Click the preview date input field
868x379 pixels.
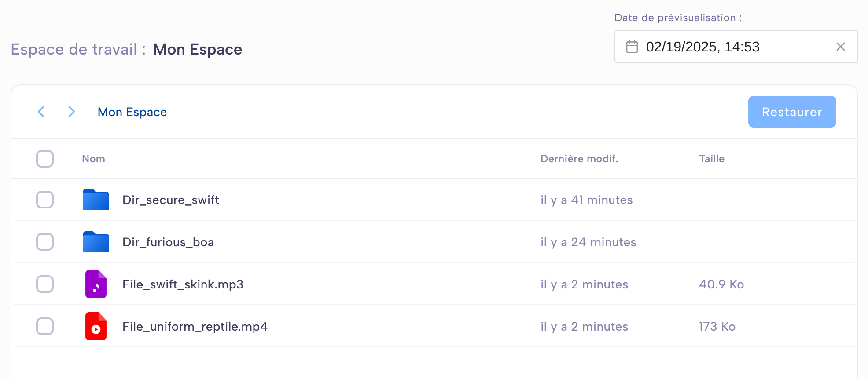[x=736, y=47]
